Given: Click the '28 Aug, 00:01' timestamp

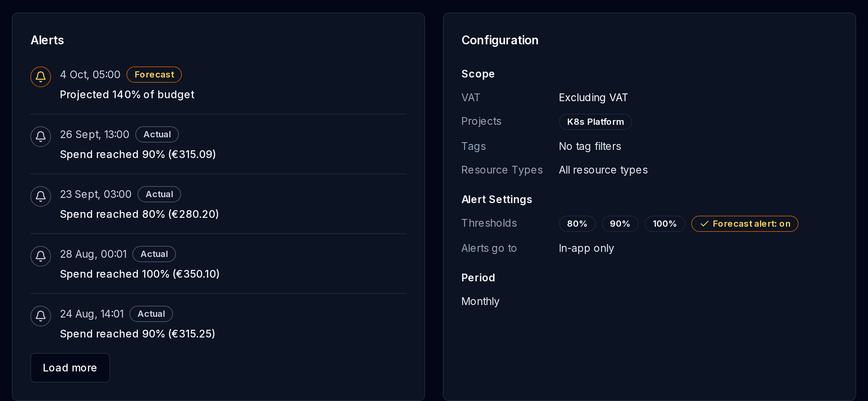Looking at the screenshot, I should tap(94, 254).
